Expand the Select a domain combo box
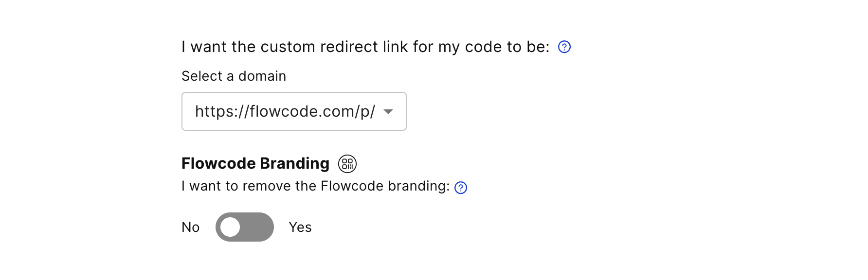The image size is (868, 280). [x=293, y=111]
